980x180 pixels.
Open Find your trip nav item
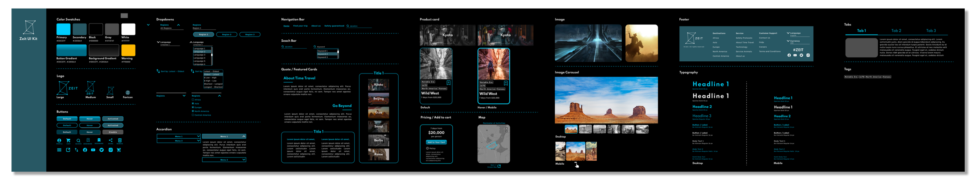pyautogui.click(x=300, y=26)
